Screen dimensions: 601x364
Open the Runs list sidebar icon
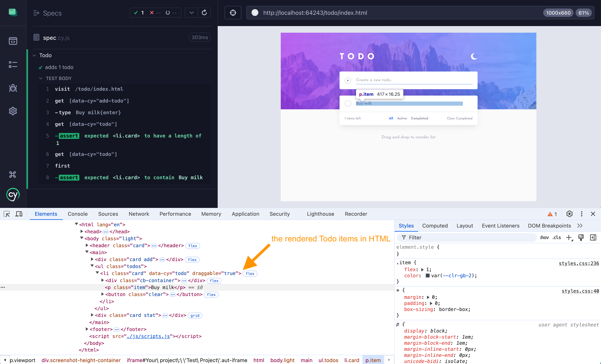pyautogui.click(x=13, y=64)
